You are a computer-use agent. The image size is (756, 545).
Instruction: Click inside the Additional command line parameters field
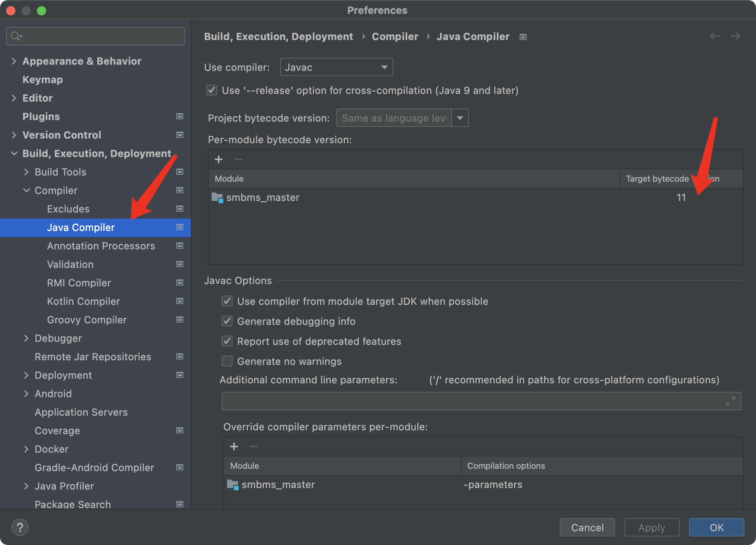coord(462,401)
